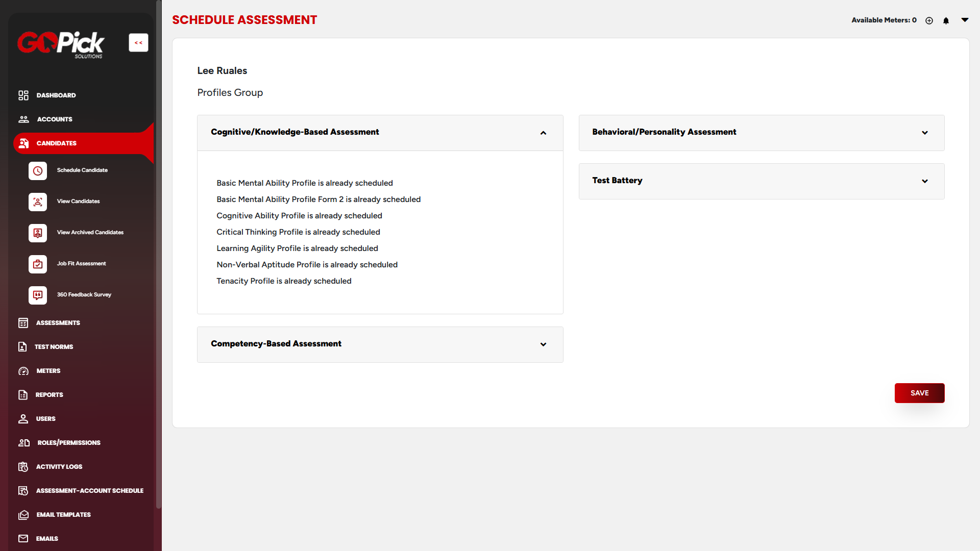
Task: Collapse the Cognitive/Knowledge-Based Assessment section
Action: [x=543, y=133]
